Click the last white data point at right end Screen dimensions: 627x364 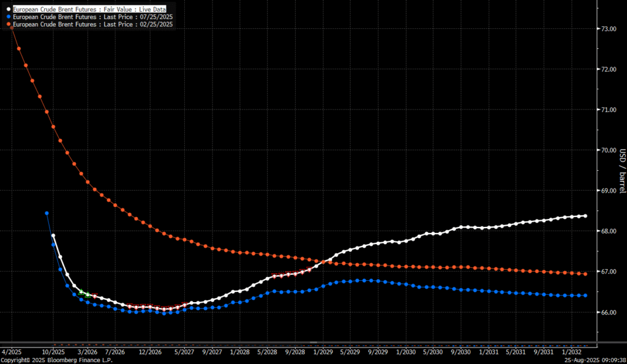coord(585,216)
